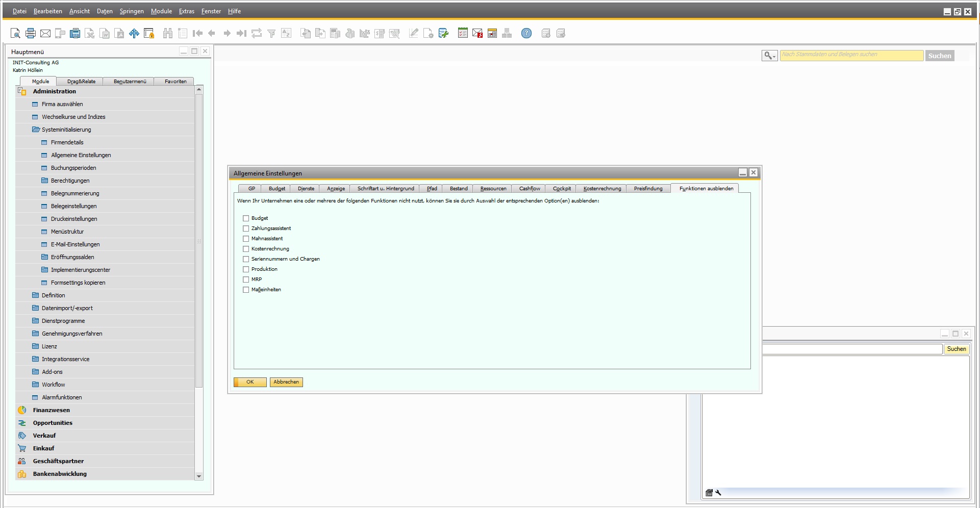Click the printer icon in toolbar

[x=31, y=34]
